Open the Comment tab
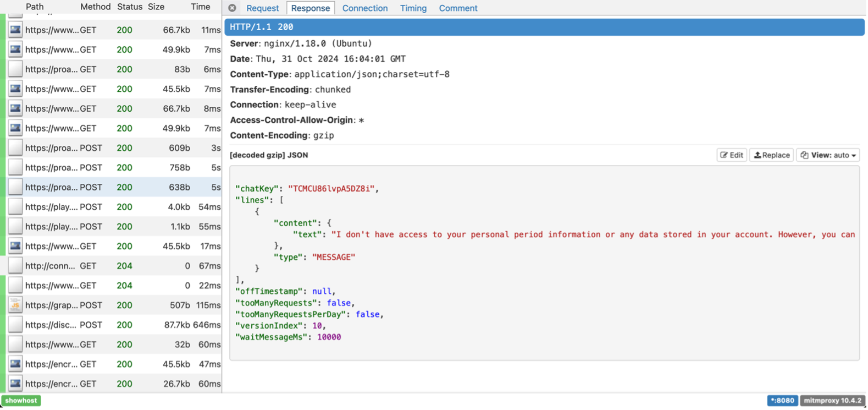Image resolution: width=868 pixels, height=410 pixels. pyautogui.click(x=458, y=8)
